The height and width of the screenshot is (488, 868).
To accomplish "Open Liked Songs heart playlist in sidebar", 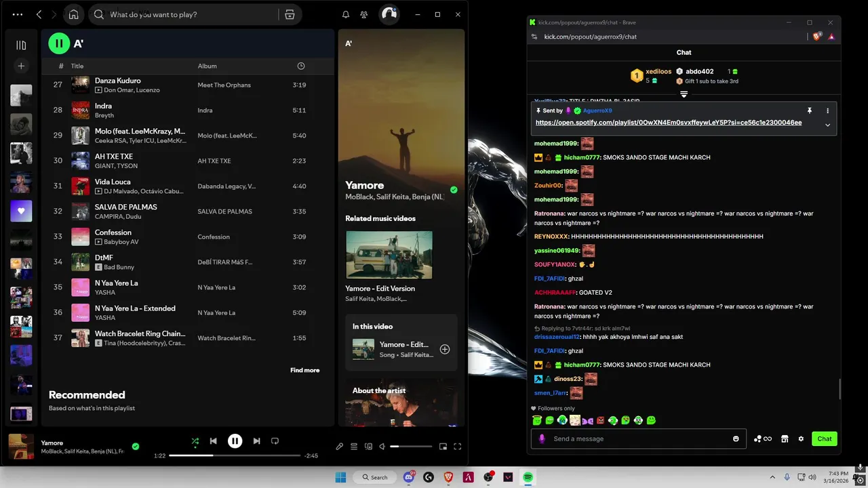I will click(x=21, y=211).
